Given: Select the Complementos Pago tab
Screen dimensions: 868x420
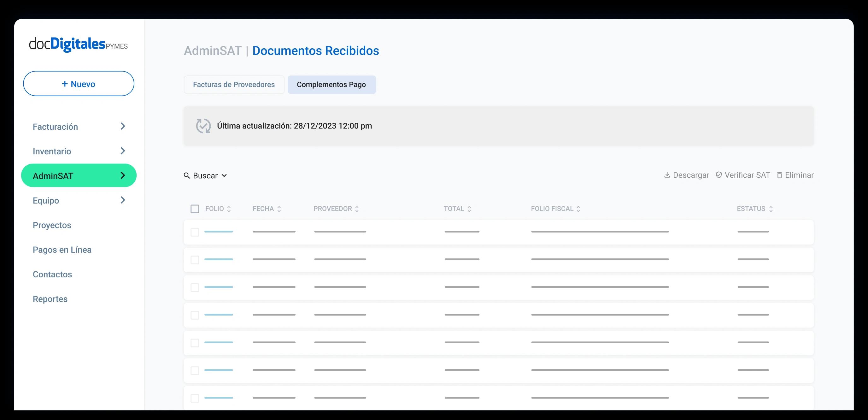Looking at the screenshot, I should [331, 85].
